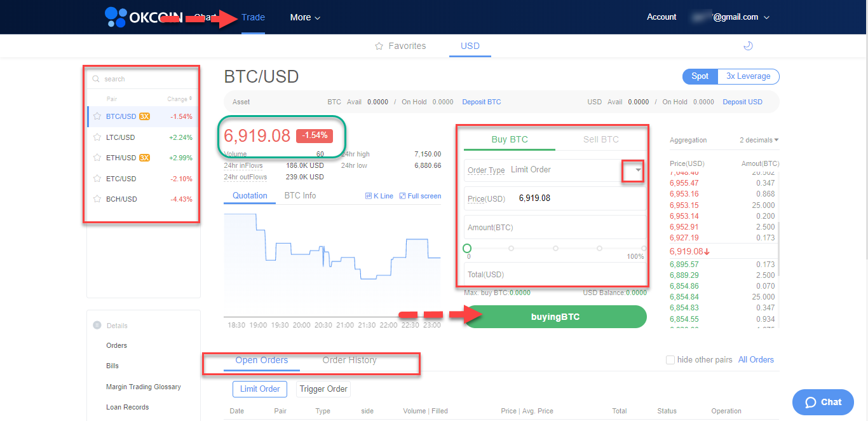Click order book price 6,955.47
The width and height of the screenshot is (868, 421).
coord(684,183)
